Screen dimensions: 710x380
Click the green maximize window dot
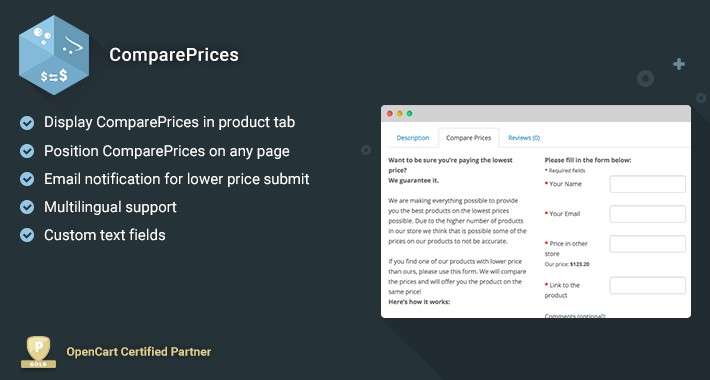click(409, 114)
